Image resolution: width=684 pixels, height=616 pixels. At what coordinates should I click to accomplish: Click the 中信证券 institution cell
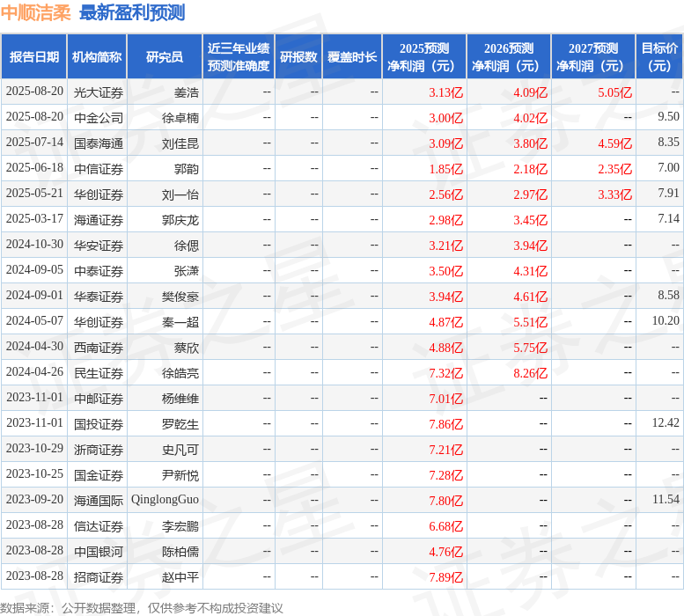pyautogui.click(x=99, y=169)
